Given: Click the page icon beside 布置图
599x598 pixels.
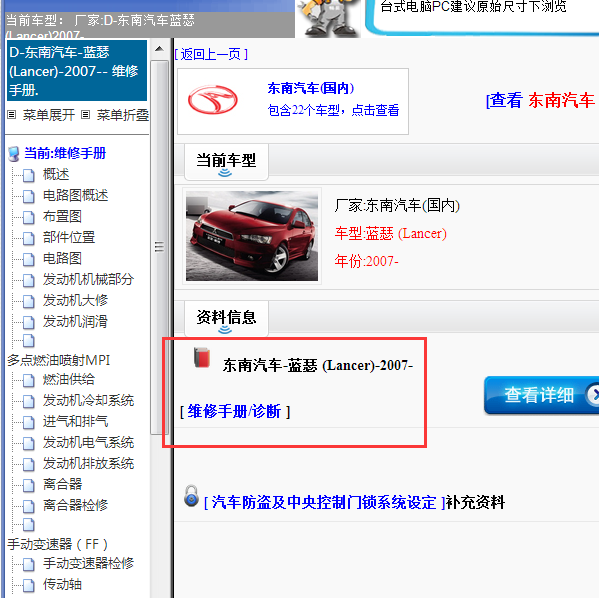Looking at the screenshot, I should (28, 217).
